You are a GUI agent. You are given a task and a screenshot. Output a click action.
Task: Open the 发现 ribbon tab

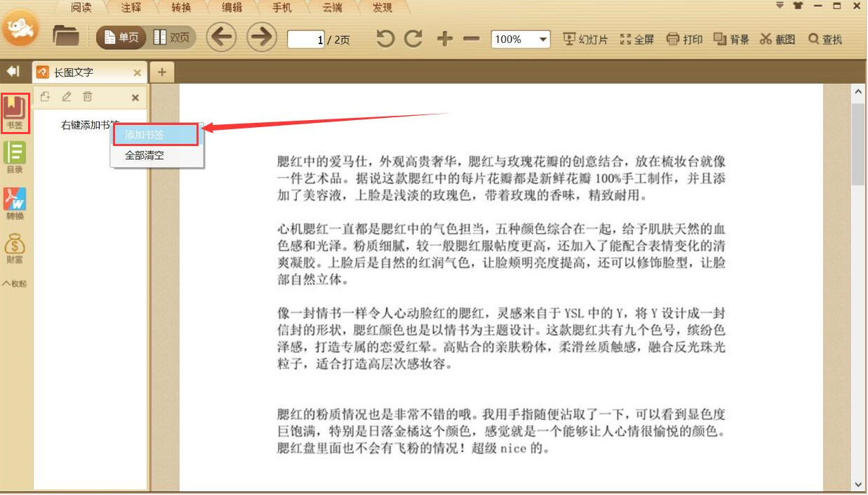pyautogui.click(x=382, y=8)
